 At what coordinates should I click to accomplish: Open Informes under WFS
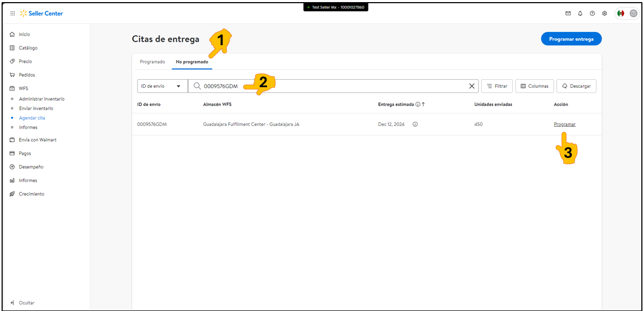click(x=28, y=128)
